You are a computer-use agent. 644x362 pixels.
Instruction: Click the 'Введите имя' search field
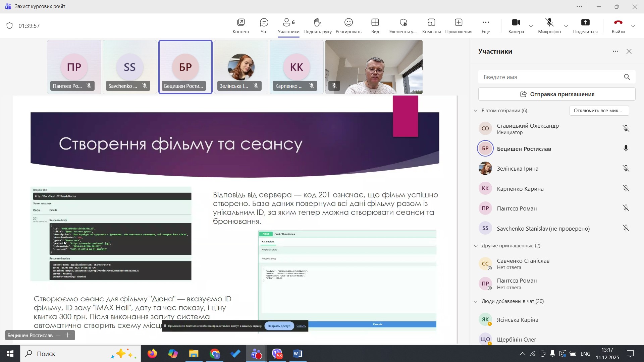(550, 77)
